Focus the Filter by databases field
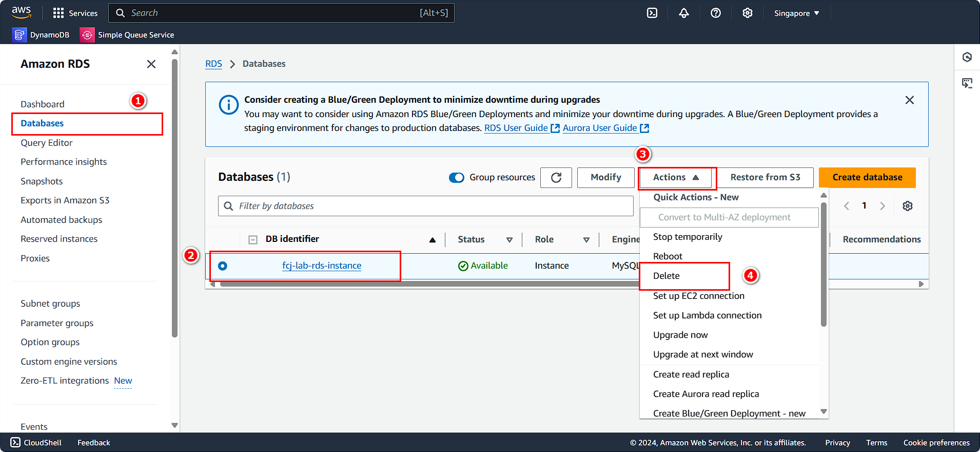 [x=426, y=206]
